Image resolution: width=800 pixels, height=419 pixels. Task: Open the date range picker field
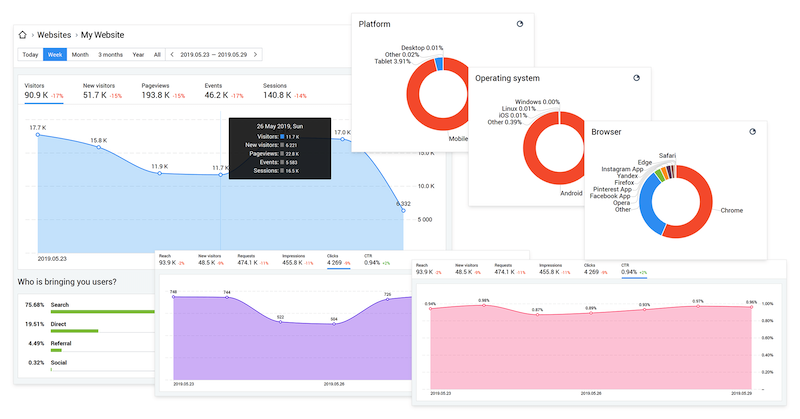214,55
